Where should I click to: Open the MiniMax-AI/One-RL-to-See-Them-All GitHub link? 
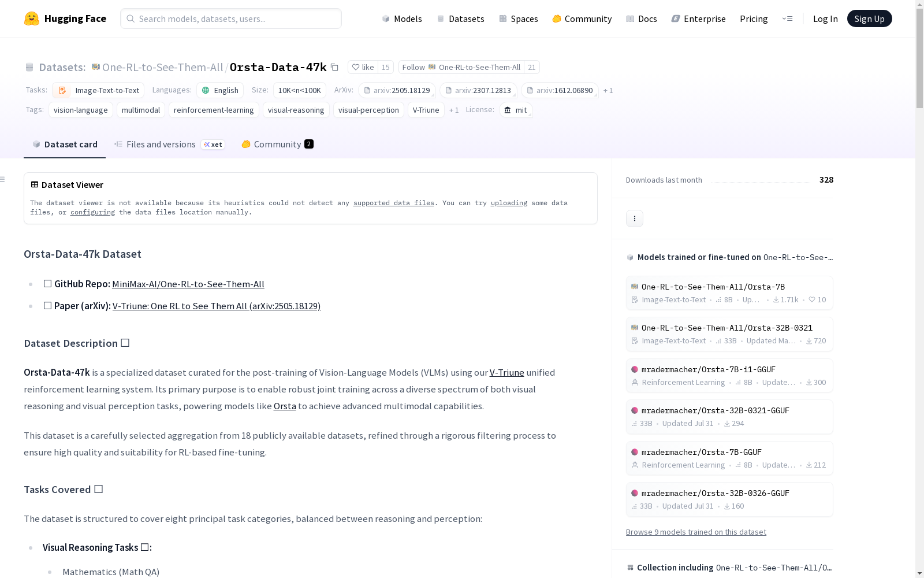(188, 284)
